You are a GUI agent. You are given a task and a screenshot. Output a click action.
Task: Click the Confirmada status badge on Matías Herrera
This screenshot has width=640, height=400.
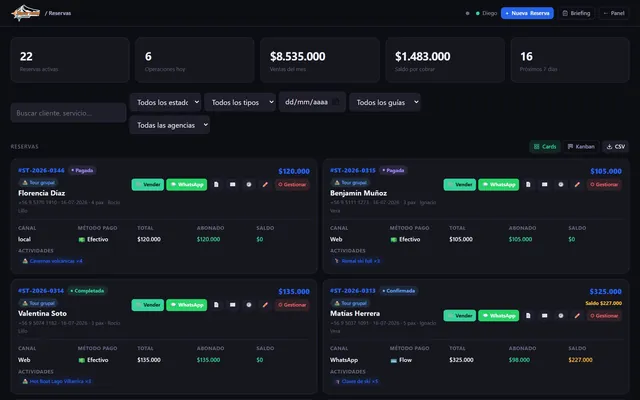click(398, 291)
